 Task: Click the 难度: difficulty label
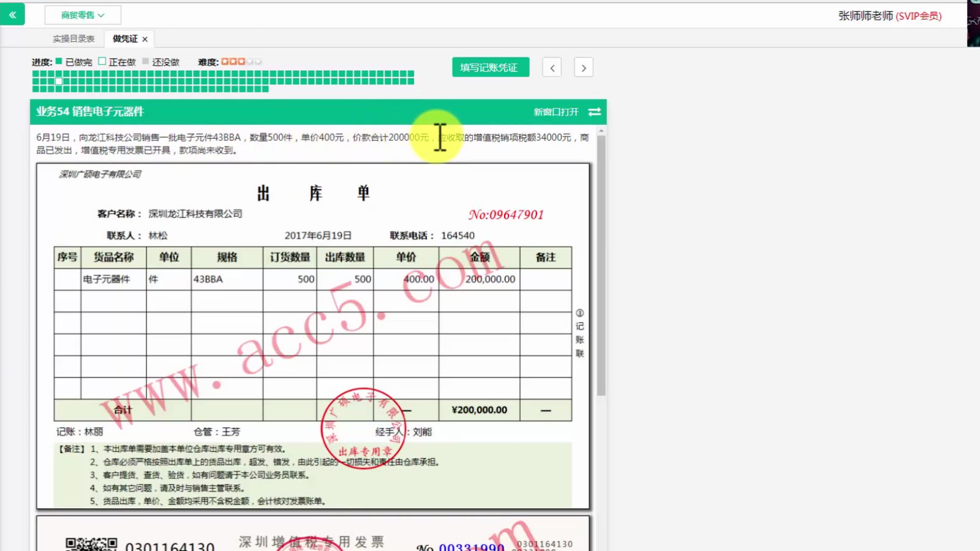(x=208, y=62)
